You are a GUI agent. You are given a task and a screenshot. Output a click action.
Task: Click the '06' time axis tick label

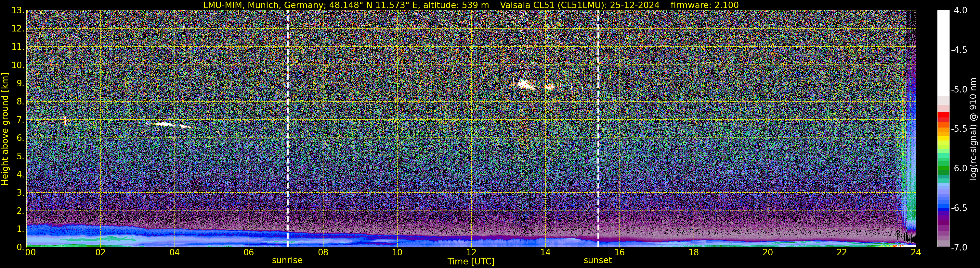click(249, 252)
